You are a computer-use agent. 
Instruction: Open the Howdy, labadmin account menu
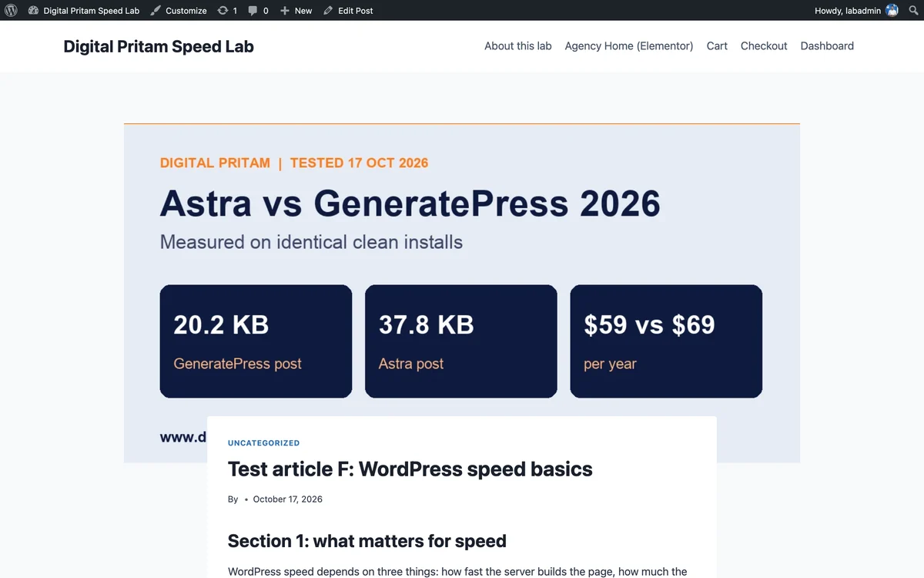pos(856,11)
